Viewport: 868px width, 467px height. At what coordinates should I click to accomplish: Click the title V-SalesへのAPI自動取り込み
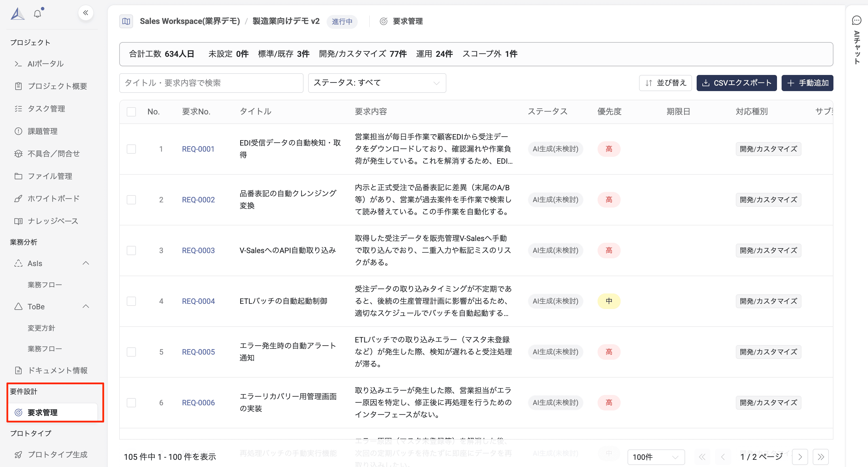[288, 251]
